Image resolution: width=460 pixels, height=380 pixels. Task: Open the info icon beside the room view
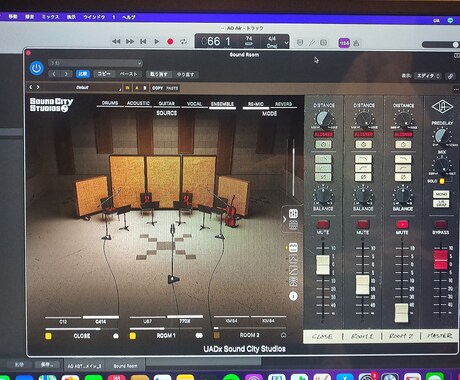coord(293,296)
